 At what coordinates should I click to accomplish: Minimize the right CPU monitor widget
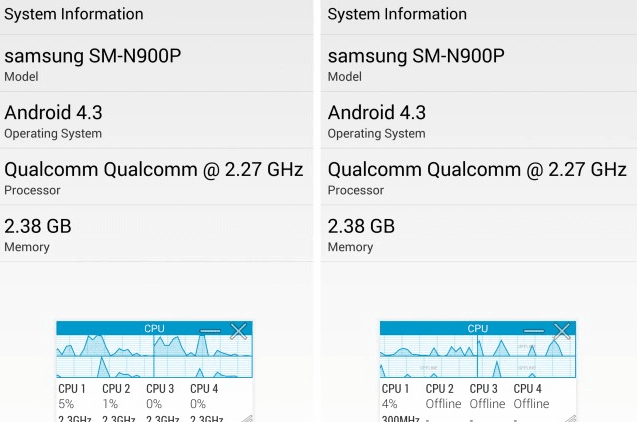point(534,329)
